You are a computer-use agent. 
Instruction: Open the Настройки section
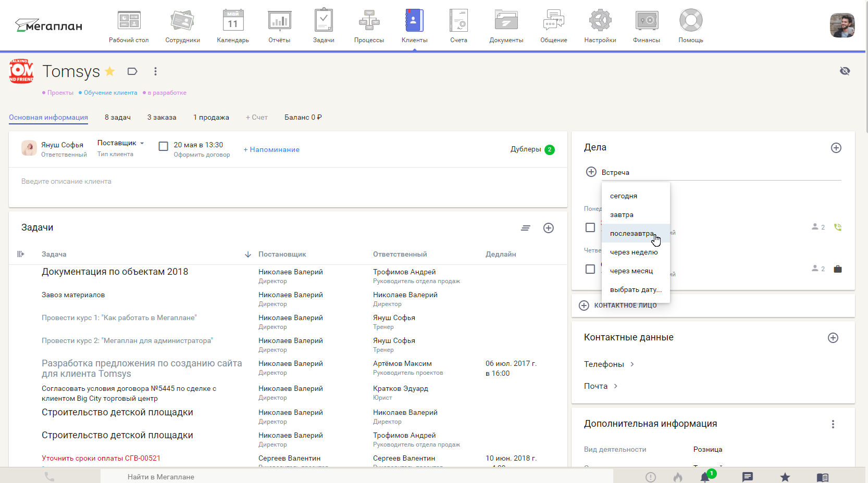tap(600, 26)
